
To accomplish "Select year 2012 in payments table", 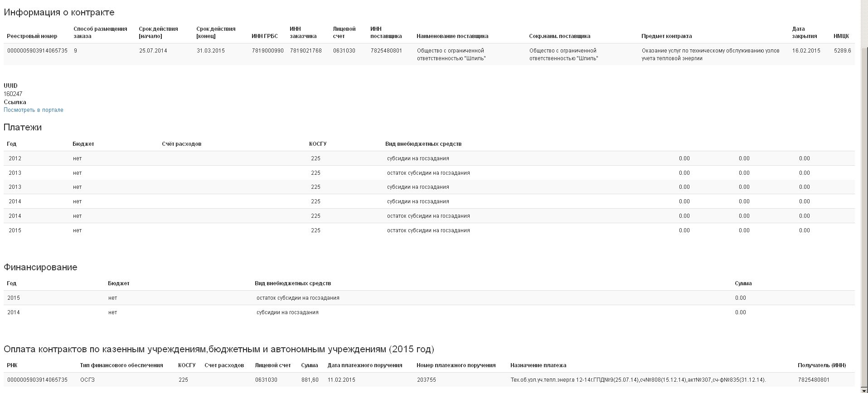I will (15, 158).
